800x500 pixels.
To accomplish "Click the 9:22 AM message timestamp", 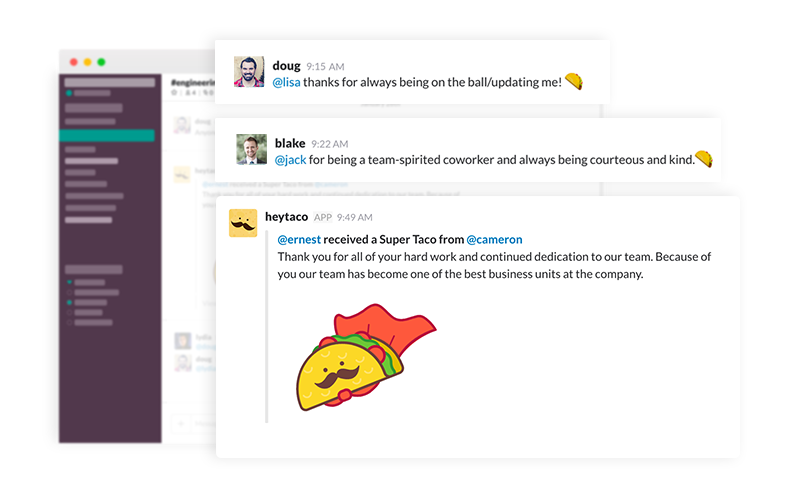I will pos(330,144).
